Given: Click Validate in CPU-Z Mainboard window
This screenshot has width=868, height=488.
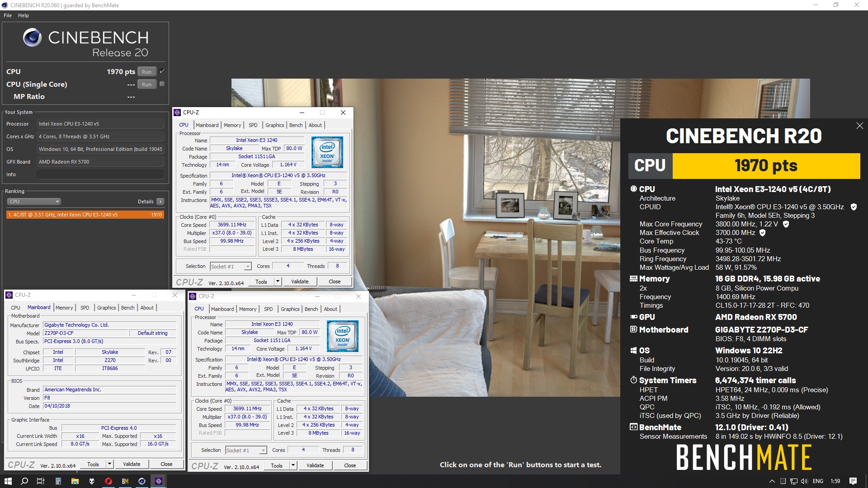Looking at the screenshot, I should (x=132, y=464).
